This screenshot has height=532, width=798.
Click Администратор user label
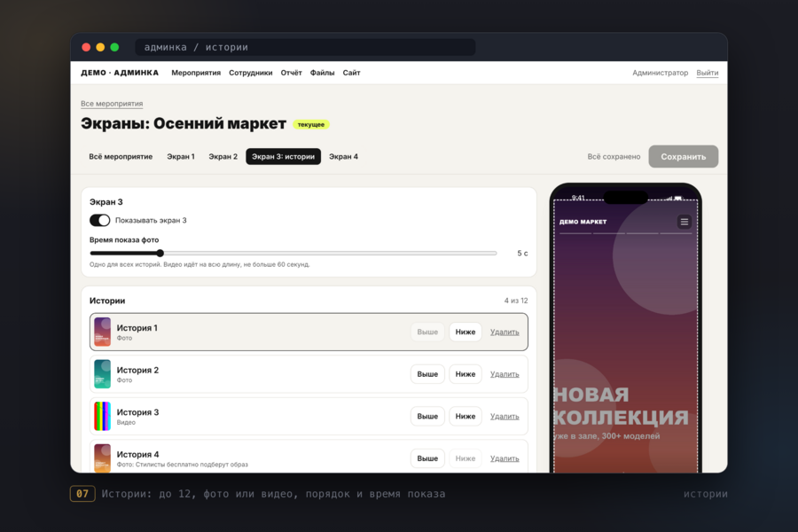pos(660,73)
